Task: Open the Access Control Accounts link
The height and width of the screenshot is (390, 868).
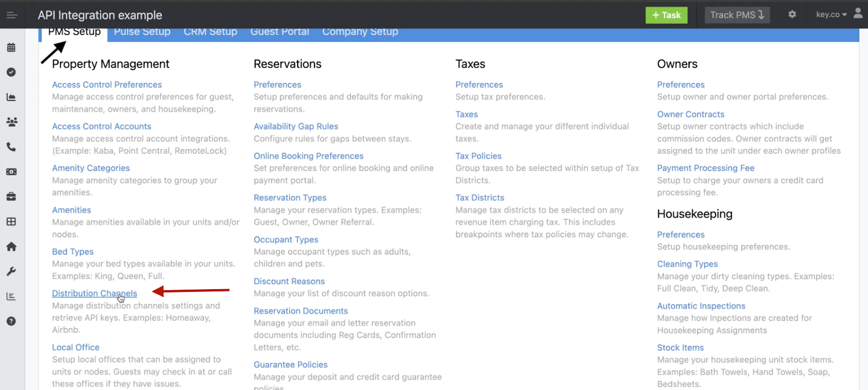Action: coord(101,126)
